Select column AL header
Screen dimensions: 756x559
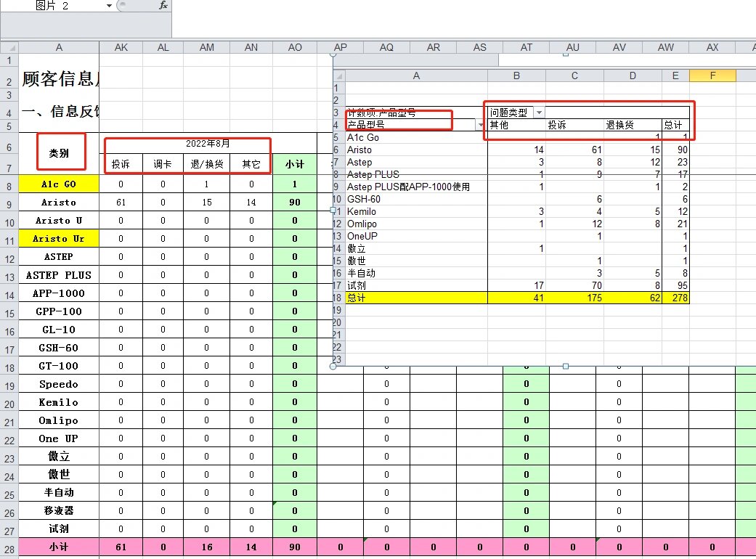click(x=163, y=47)
